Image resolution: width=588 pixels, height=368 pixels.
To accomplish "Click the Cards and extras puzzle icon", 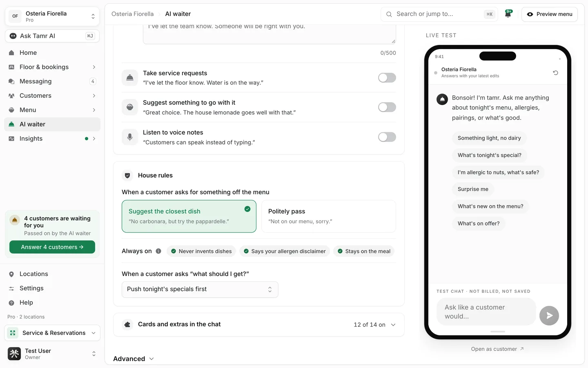I will (127, 325).
